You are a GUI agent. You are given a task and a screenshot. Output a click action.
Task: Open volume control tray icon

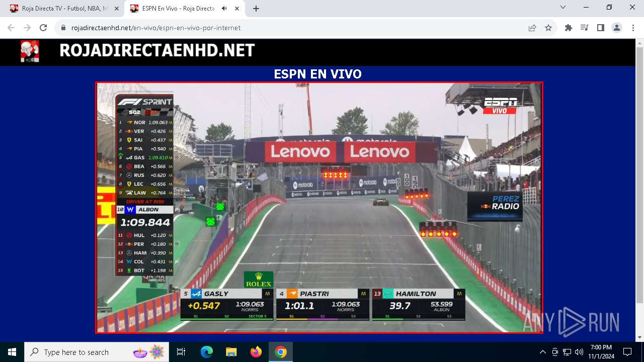(579, 352)
